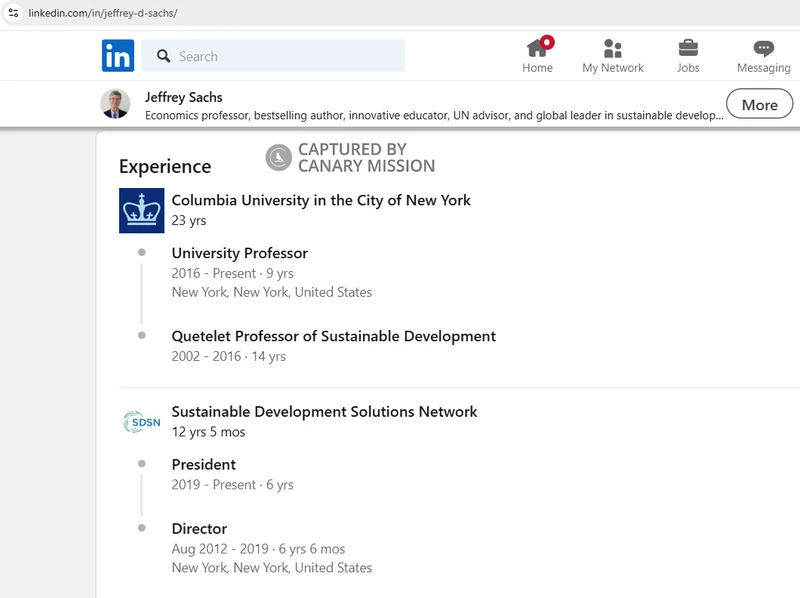Click site settings icon in address bar
Screen dimensions: 800x598
point(13,13)
